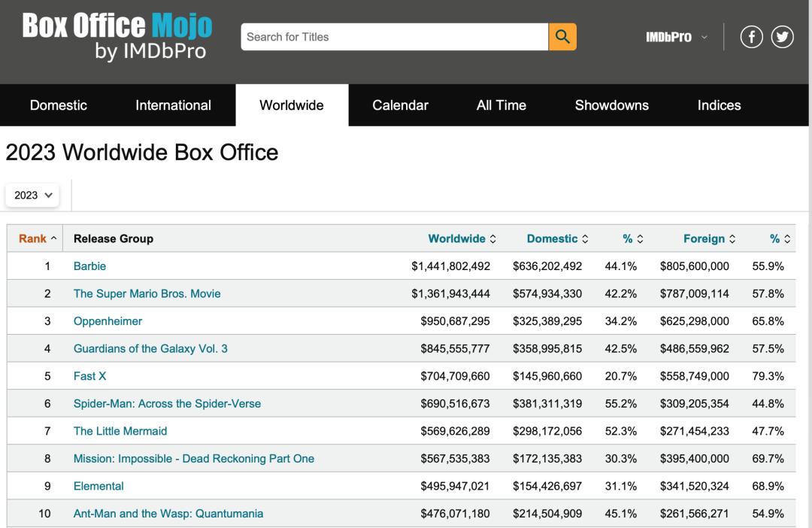Open the Domestic tab
The width and height of the screenshot is (812, 528).
tap(59, 105)
